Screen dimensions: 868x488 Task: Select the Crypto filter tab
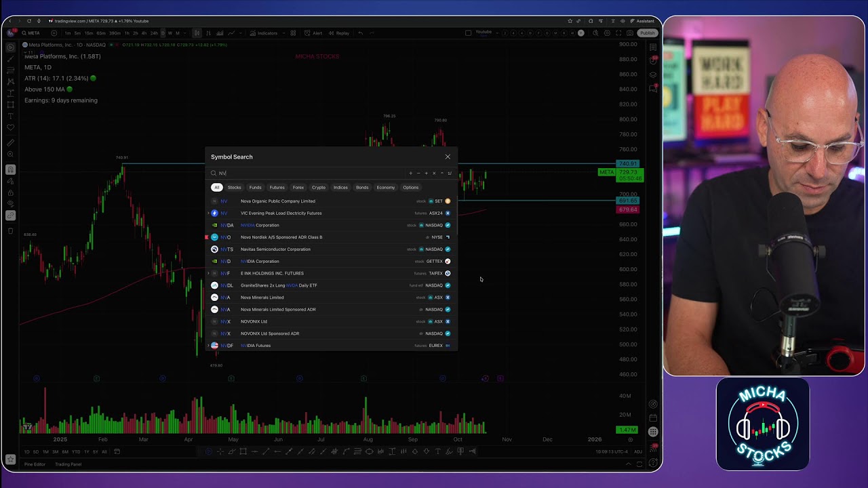[x=319, y=187]
